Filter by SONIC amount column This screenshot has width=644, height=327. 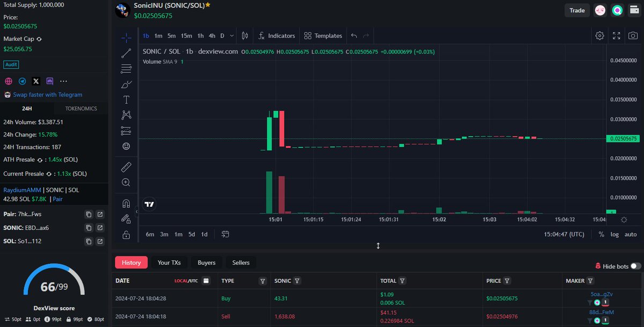click(x=297, y=281)
